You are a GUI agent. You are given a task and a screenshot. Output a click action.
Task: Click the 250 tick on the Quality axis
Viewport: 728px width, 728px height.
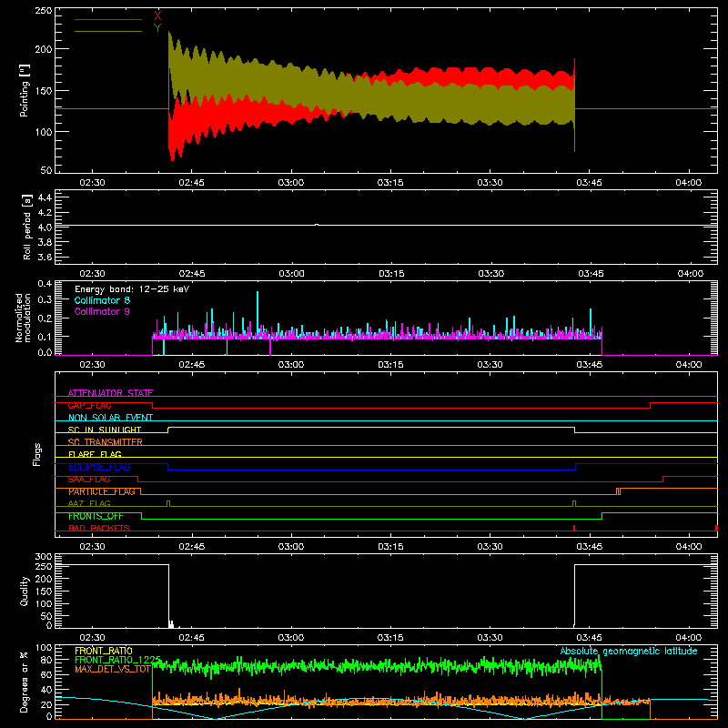click(x=44, y=567)
